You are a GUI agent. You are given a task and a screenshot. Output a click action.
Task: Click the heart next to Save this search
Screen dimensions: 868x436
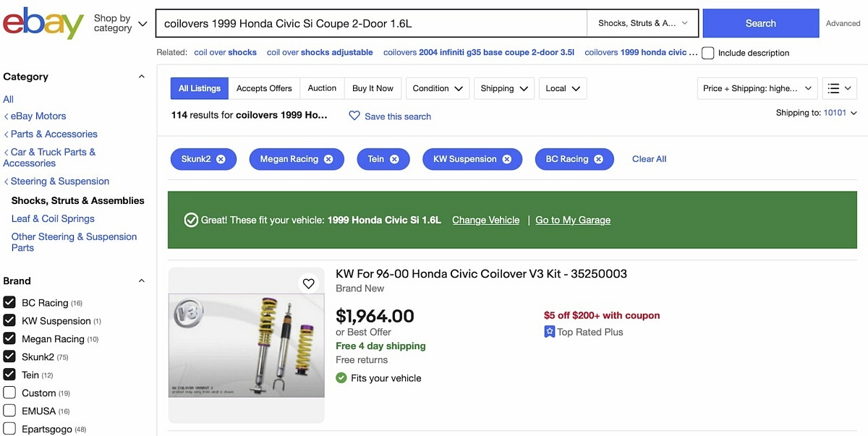point(354,116)
